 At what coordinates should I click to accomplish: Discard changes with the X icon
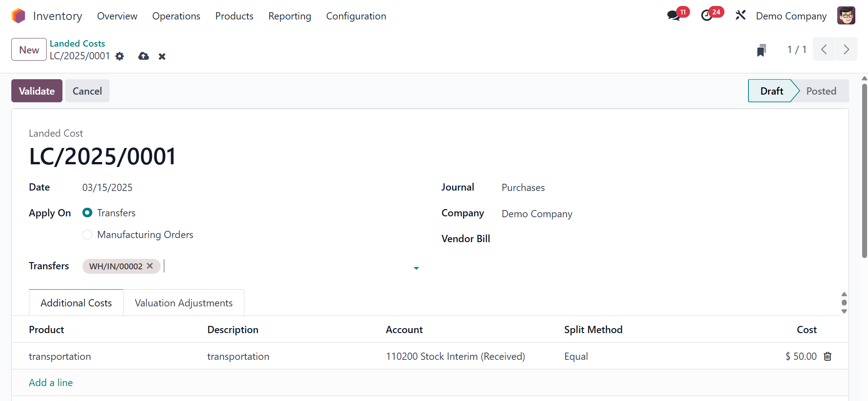pos(162,57)
